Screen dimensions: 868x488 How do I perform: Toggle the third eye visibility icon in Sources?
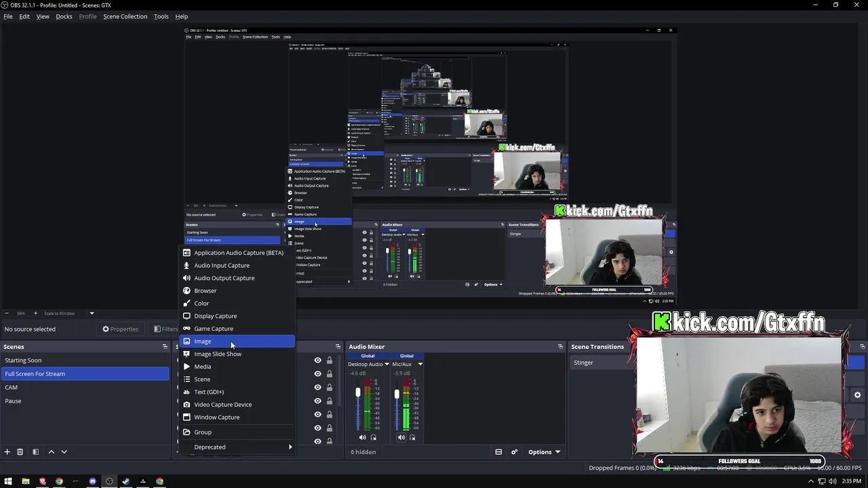point(317,387)
